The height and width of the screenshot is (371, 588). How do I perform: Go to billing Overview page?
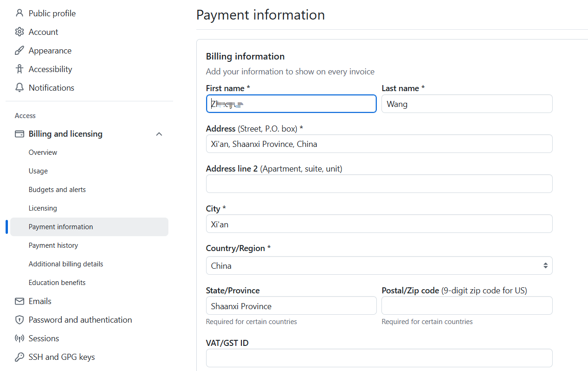(43, 152)
